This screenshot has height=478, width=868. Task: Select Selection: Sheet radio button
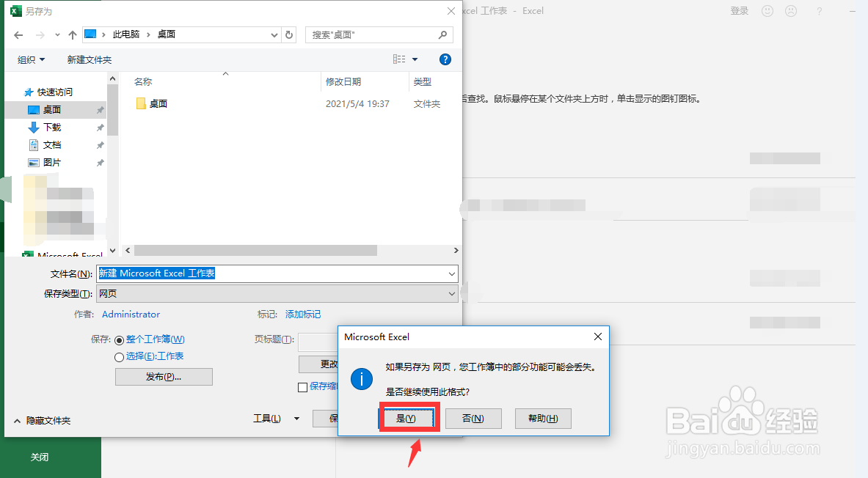point(119,357)
